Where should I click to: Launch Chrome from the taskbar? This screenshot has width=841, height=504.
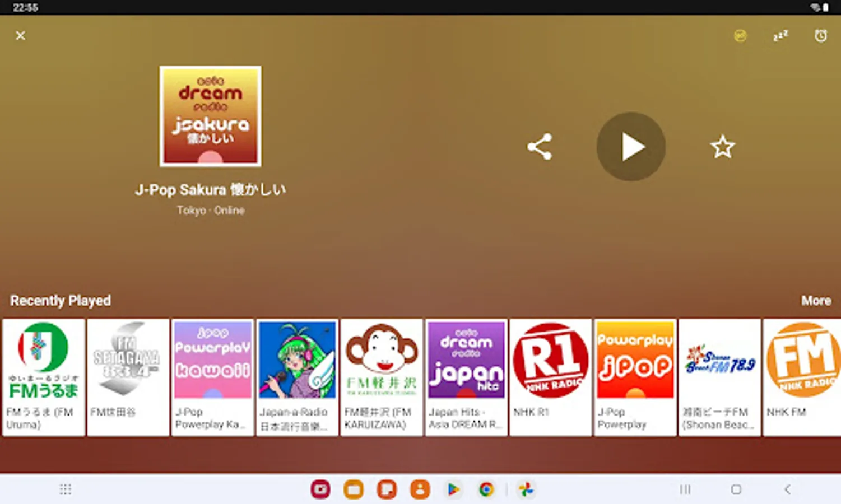click(486, 489)
